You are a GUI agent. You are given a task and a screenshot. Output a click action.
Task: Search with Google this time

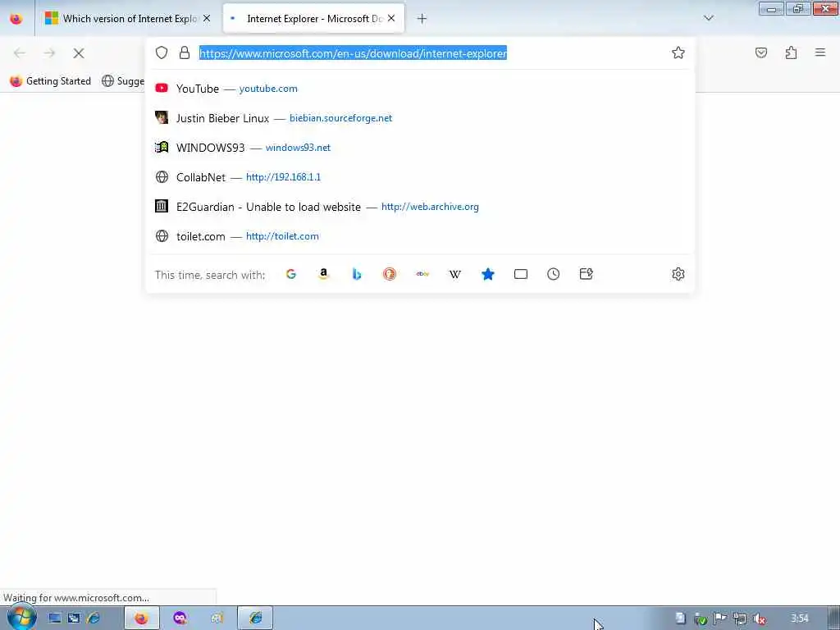291,274
